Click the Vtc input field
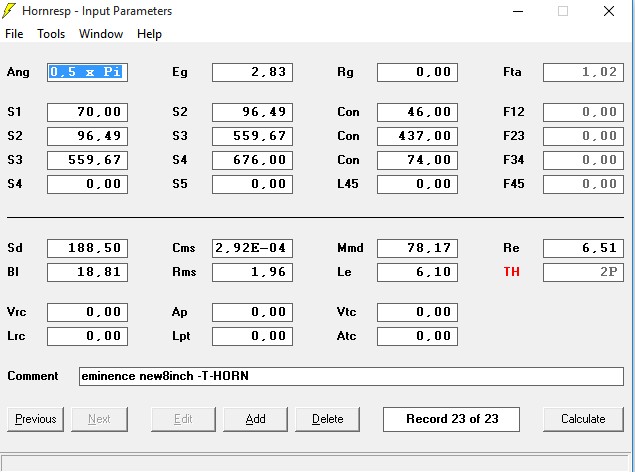Viewport: 635px width, 472px height. click(x=418, y=312)
